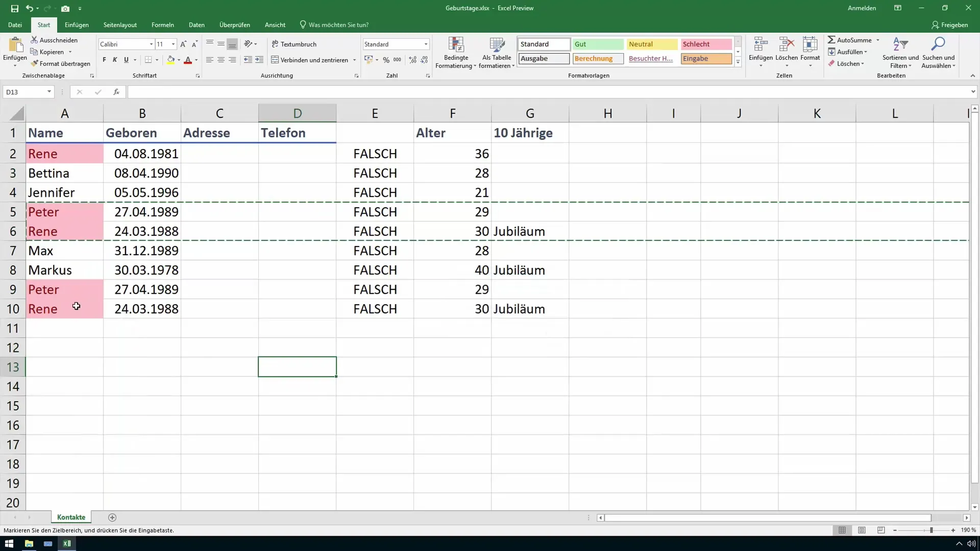Open Verbinden und zentrieren dropdown arrow
This screenshot has width=980, height=551.
(x=354, y=60)
